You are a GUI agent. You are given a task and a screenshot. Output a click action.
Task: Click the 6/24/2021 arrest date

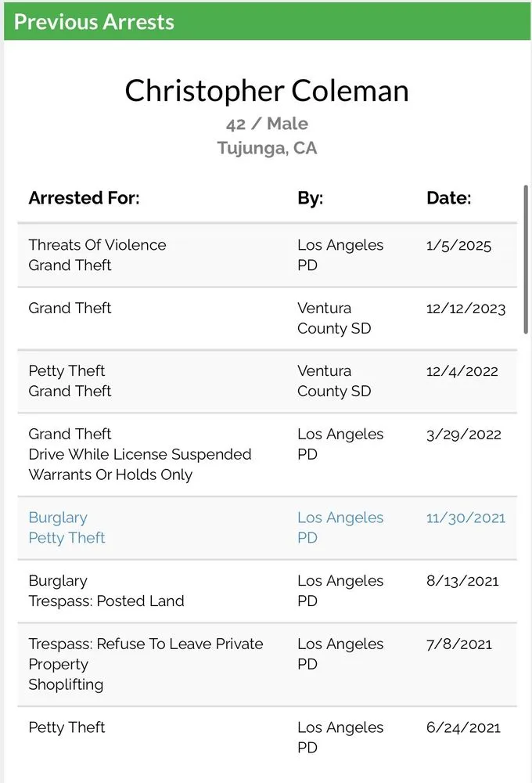(x=463, y=727)
